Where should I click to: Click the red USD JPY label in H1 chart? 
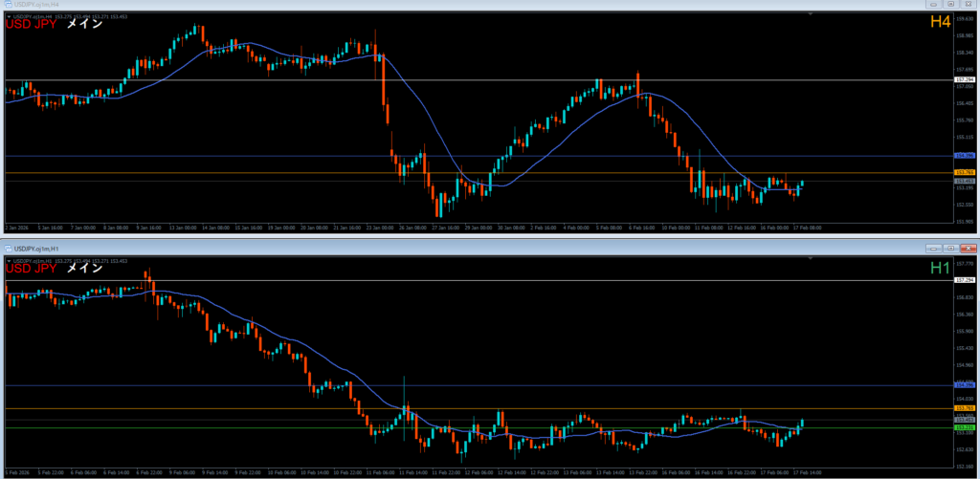[x=32, y=269]
